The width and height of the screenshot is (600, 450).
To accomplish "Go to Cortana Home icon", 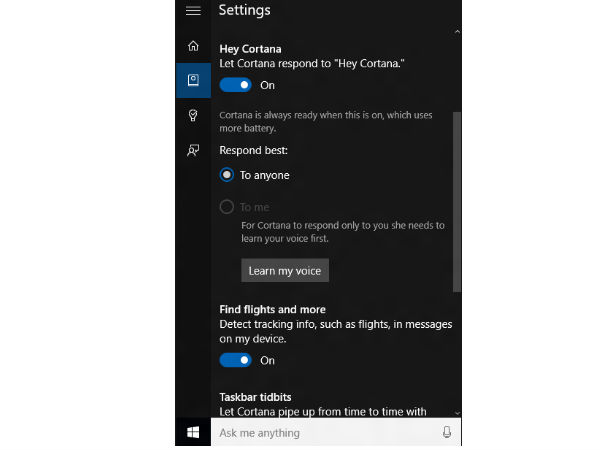I will click(193, 46).
